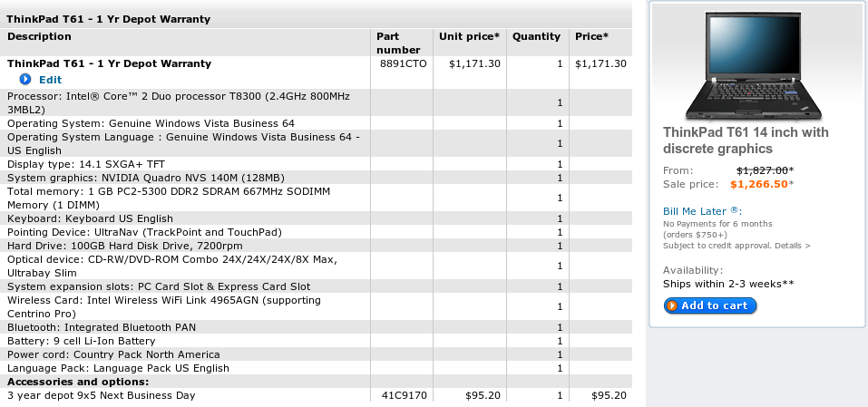Click the Processor Intel Core 2 Duo row
The height and width of the screenshot is (407, 868).
click(316, 102)
